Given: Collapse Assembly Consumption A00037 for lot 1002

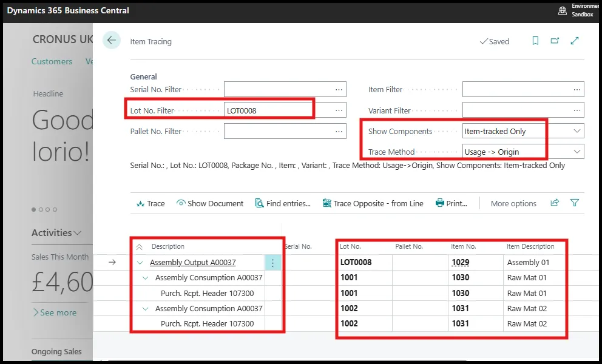Looking at the screenshot, I should pyautogui.click(x=145, y=308).
